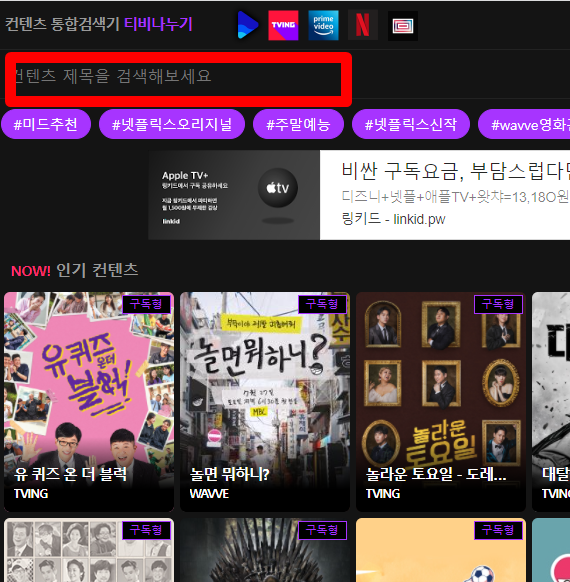Open the 유 퀴즈 온 더 블럭 poster
The width and height of the screenshot is (570, 582).
(x=89, y=402)
